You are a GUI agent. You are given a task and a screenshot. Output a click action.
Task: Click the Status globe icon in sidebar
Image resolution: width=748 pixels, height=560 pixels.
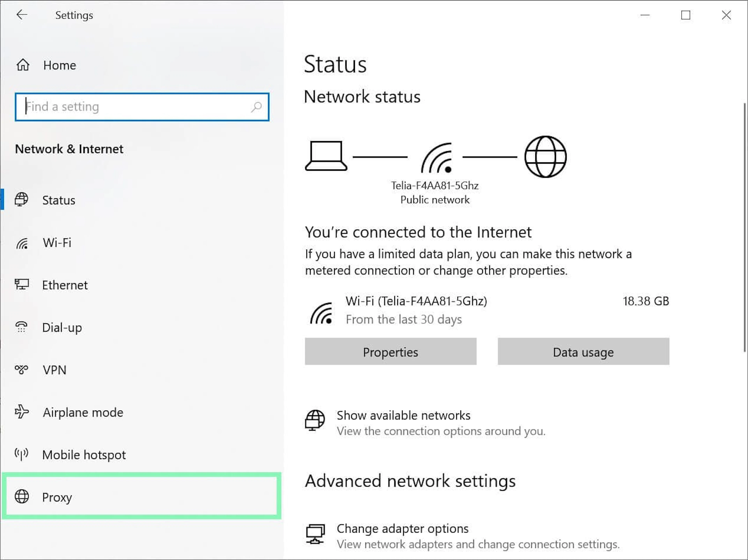(x=21, y=199)
